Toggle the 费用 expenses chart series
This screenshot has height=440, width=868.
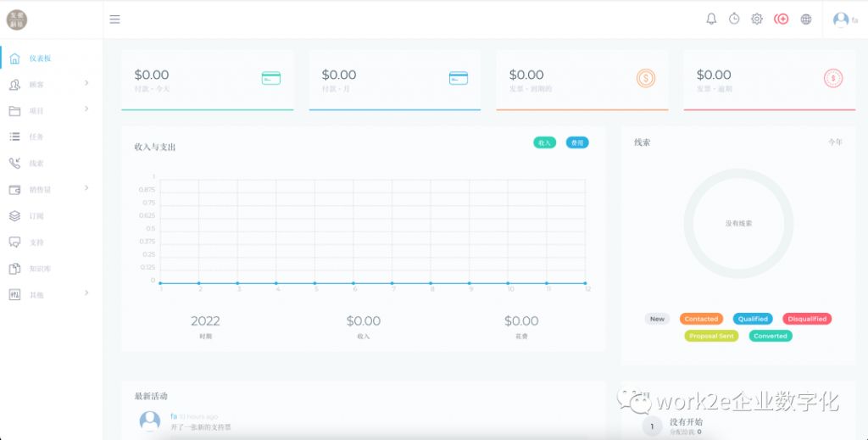[x=577, y=142]
